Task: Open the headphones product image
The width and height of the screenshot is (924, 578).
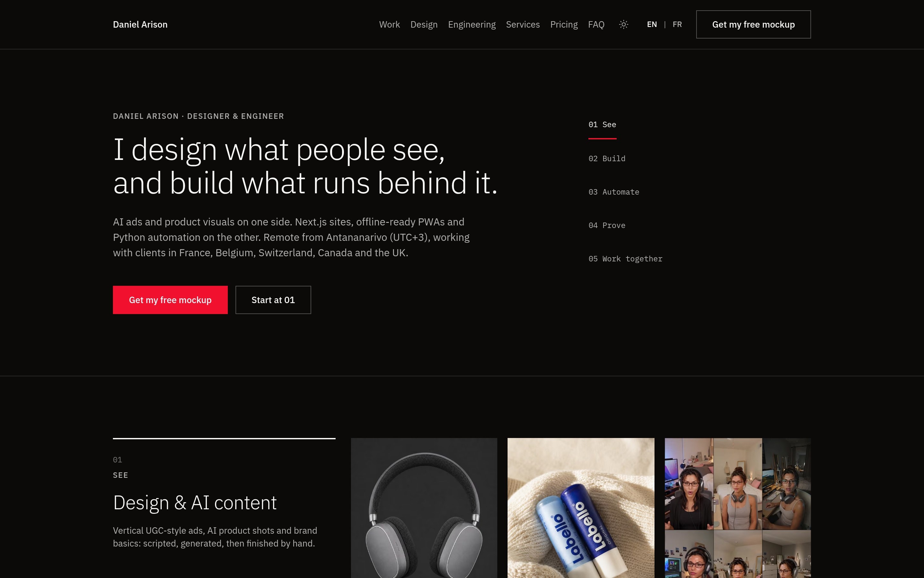Action: click(424, 508)
